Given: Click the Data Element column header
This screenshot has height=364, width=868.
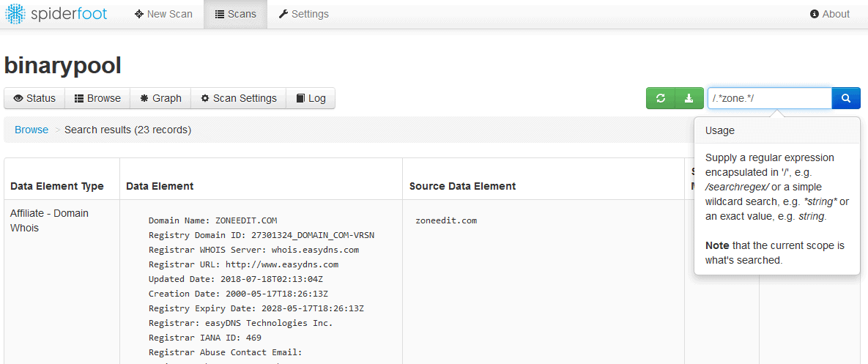Looking at the screenshot, I should 160,186.
